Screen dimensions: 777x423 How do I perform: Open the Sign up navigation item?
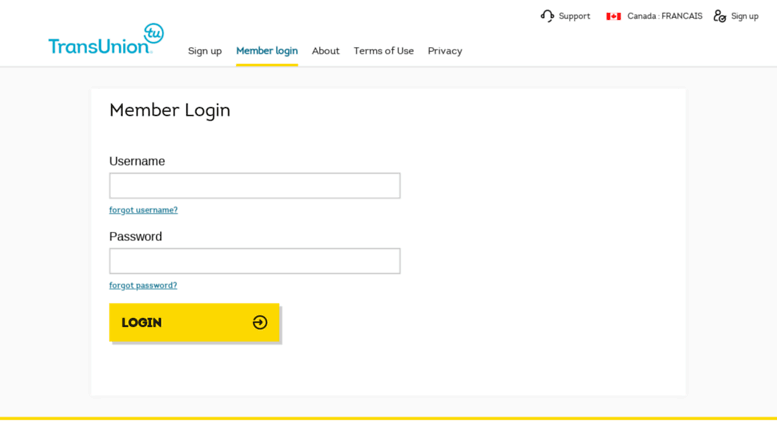(x=205, y=51)
